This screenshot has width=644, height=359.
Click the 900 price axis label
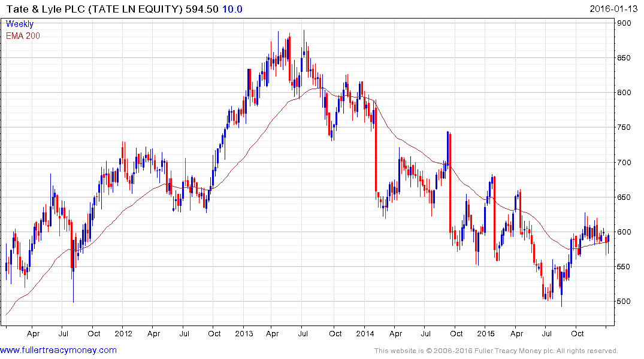click(x=624, y=23)
